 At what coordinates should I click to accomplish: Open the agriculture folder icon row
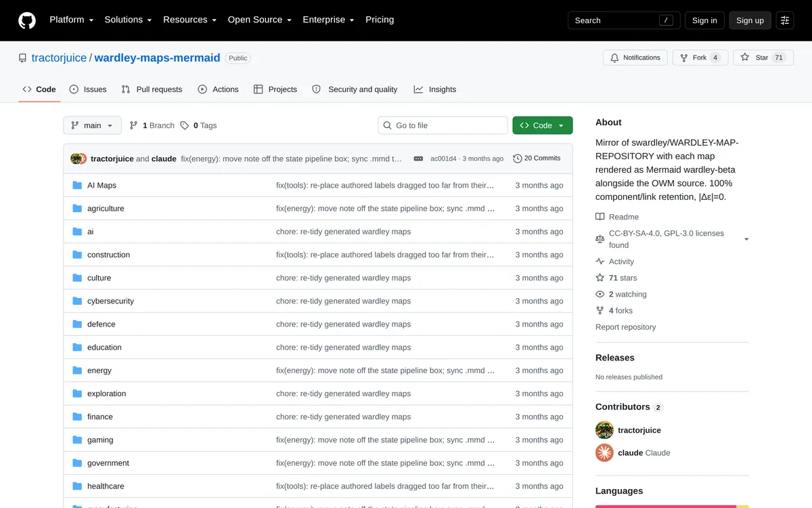tap(77, 209)
